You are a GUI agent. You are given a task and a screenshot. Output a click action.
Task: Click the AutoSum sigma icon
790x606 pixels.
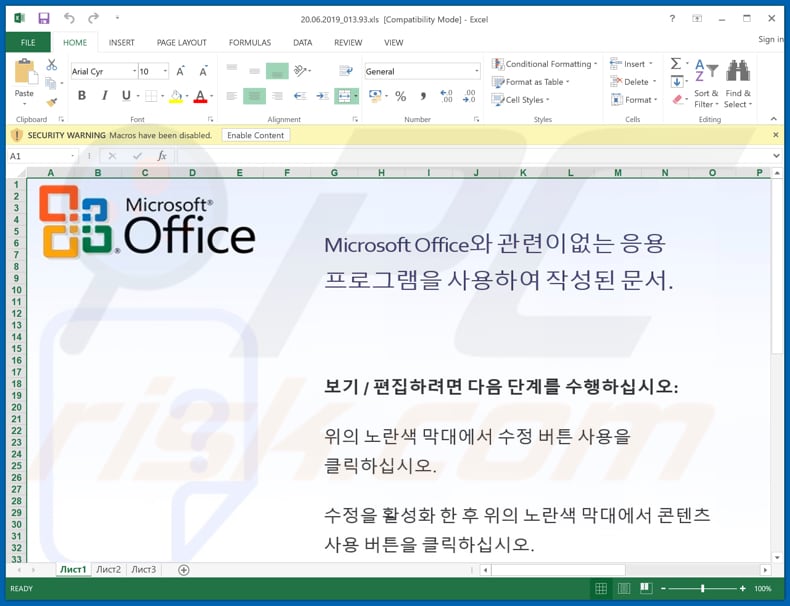(676, 63)
